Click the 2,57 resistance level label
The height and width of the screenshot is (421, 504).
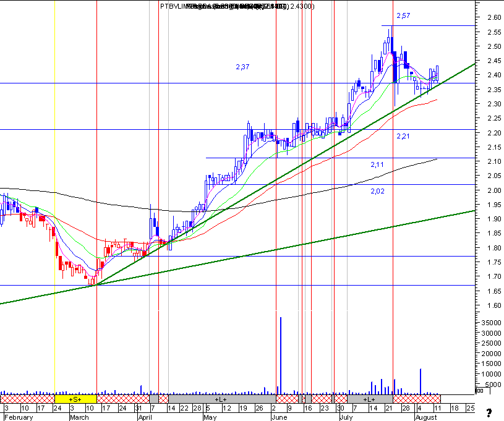(403, 15)
